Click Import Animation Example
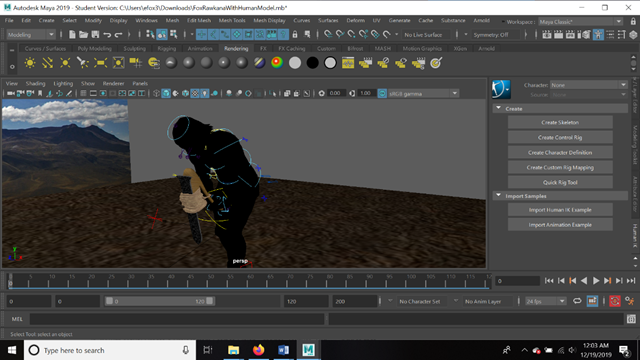640x360 pixels. pos(560,225)
